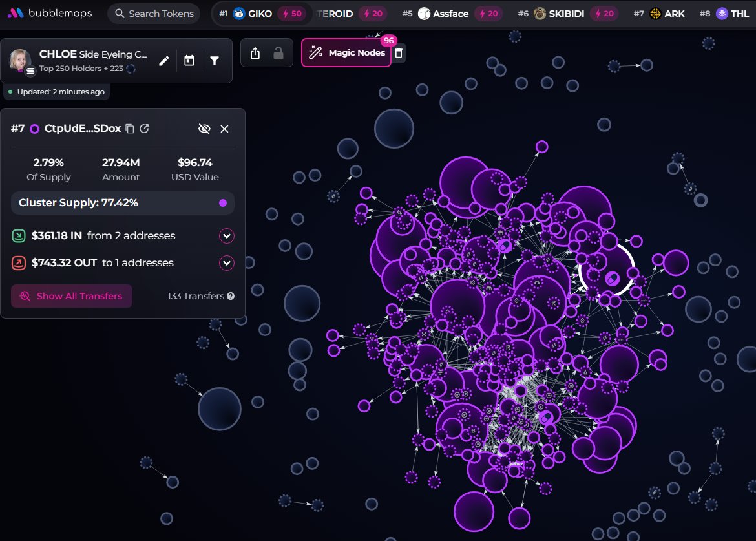Hide the CtpUdE...SDox wallet node
Image resolution: width=756 pixels, height=541 pixels.
pos(204,129)
